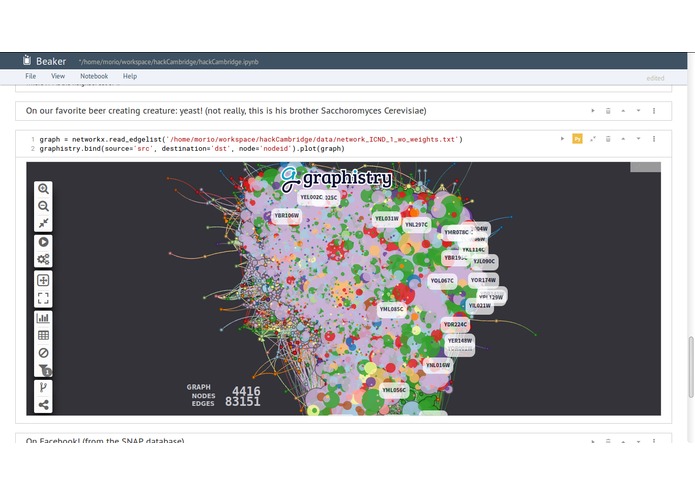
Task: Delete the networkx code cell
Action: 608,139
